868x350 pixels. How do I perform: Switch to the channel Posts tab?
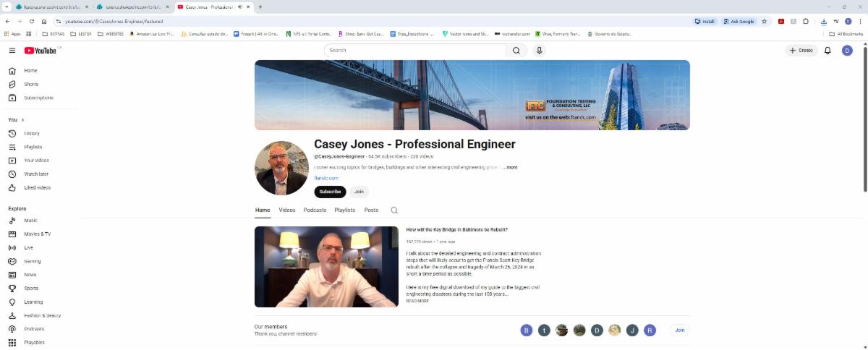pos(371,210)
